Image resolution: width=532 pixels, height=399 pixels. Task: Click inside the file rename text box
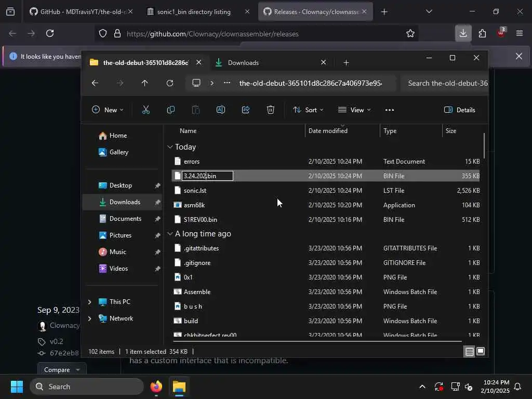(x=207, y=176)
